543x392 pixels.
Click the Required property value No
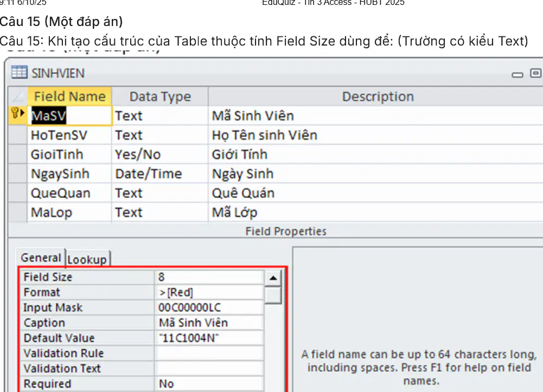pyautogui.click(x=209, y=384)
